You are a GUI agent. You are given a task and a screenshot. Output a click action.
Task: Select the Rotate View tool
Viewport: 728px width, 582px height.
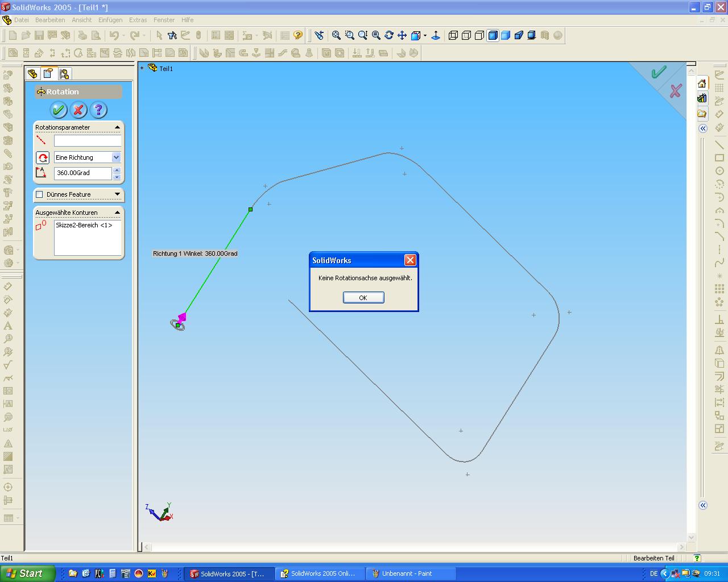tap(389, 35)
